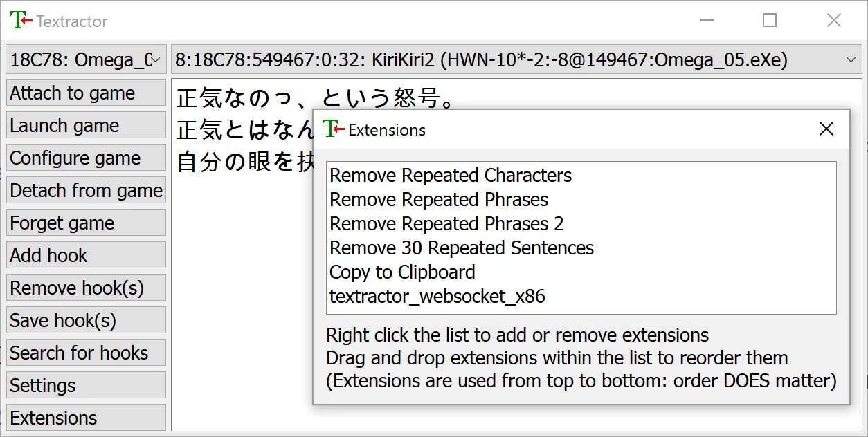
Task: Start Search for hooks
Action: [71, 353]
